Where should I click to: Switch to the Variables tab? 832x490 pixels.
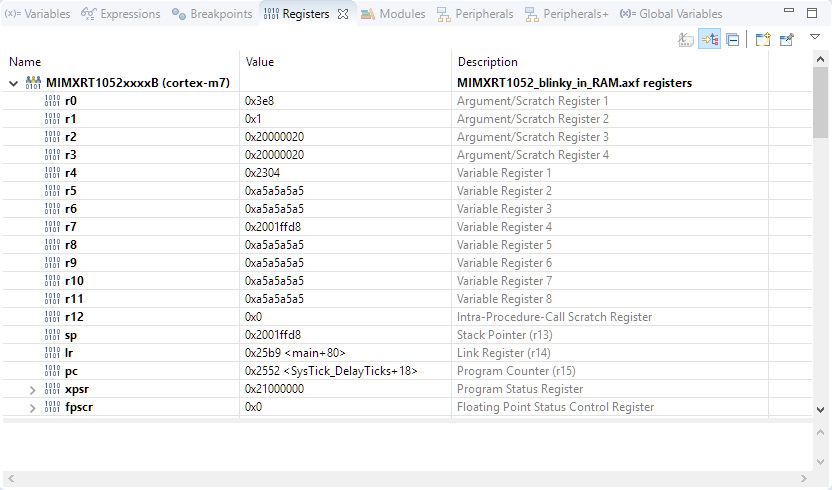click(37, 14)
